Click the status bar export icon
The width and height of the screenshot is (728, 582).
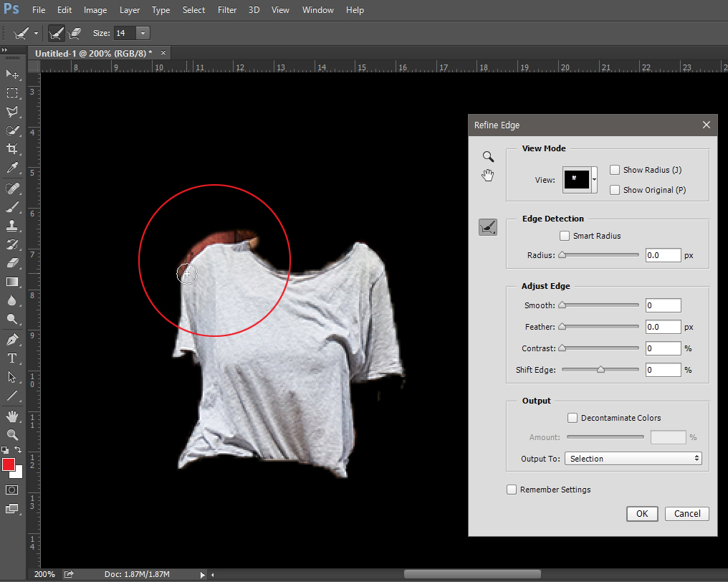pos(69,574)
